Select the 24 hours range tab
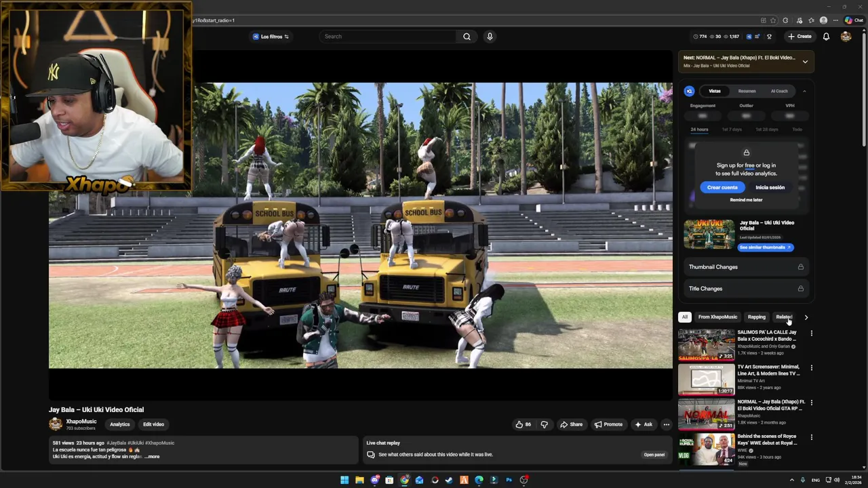This screenshot has width=868, height=488. (699, 129)
